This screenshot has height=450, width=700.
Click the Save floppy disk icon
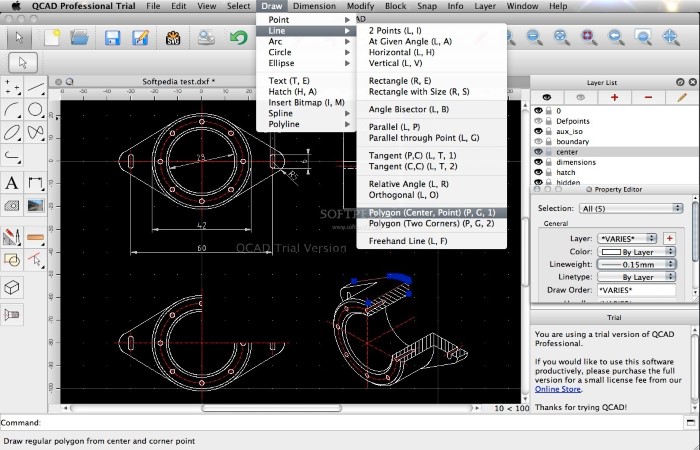coord(112,38)
